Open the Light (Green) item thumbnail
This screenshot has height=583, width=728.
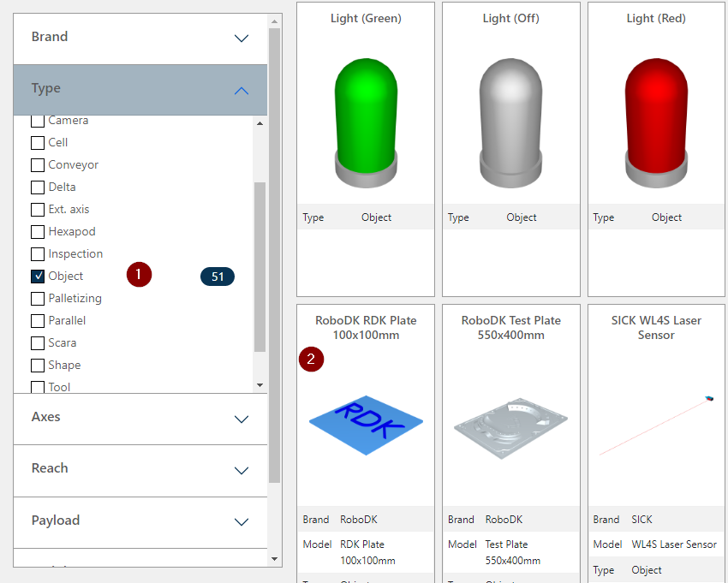pos(366,123)
